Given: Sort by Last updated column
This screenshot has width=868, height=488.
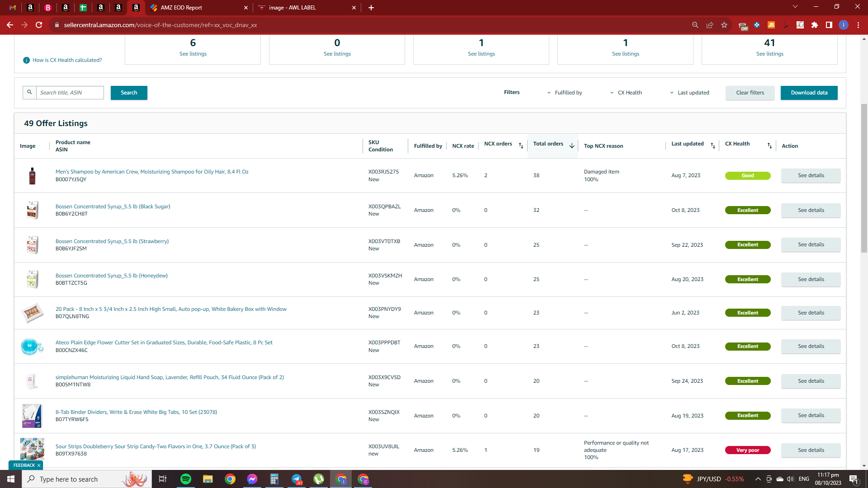Looking at the screenshot, I should click(x=713, y=145).
